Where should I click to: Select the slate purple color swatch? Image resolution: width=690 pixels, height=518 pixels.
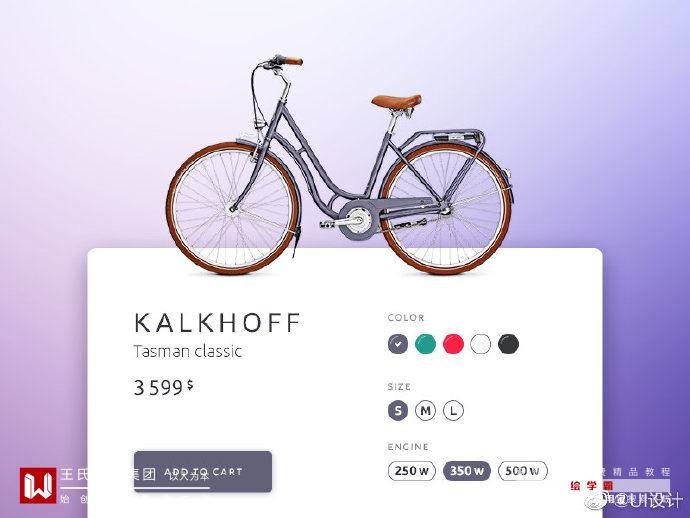(x=398, y=344)
